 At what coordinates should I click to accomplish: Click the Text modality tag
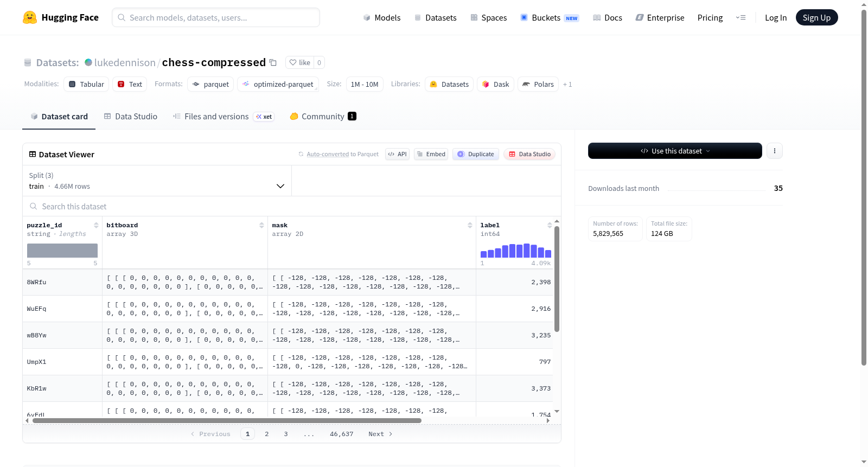[x=130, y=84]
